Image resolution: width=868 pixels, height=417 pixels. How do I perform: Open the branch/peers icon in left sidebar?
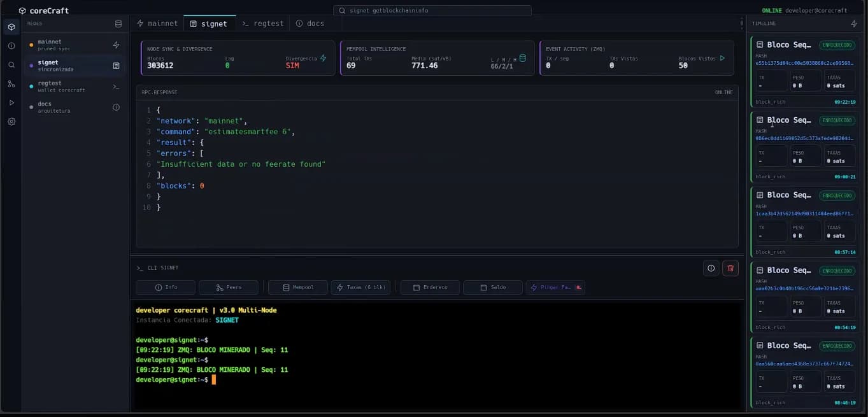[x=11, y=83]
